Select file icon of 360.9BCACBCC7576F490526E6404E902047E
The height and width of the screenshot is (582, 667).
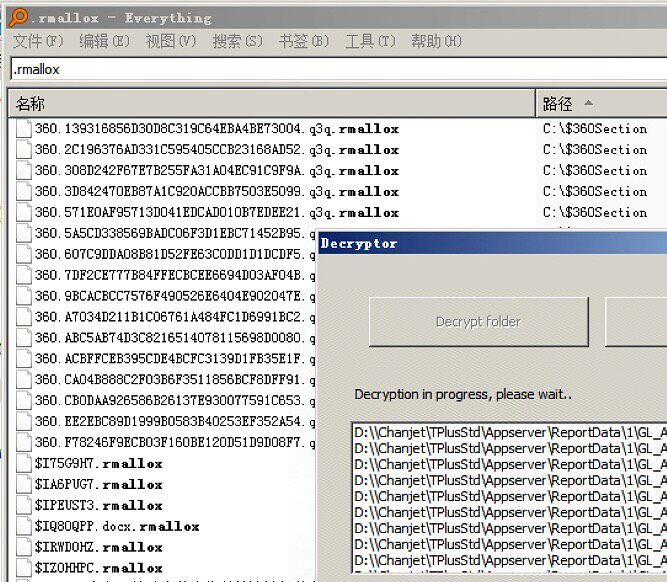[24, 296]
